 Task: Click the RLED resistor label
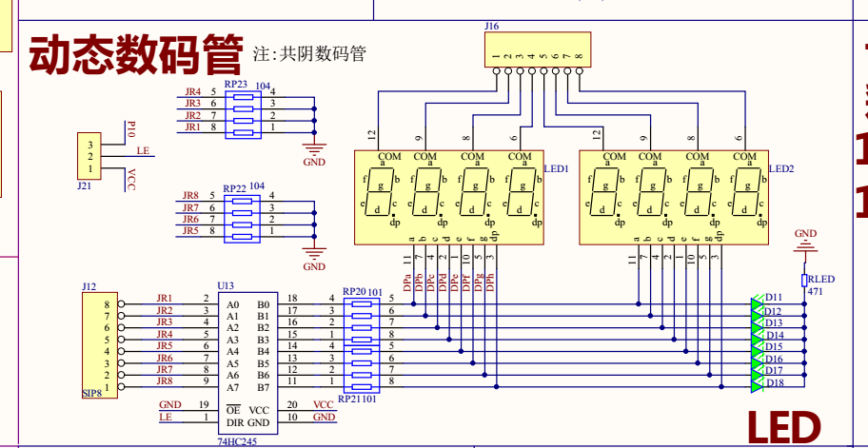pos(820,280)
